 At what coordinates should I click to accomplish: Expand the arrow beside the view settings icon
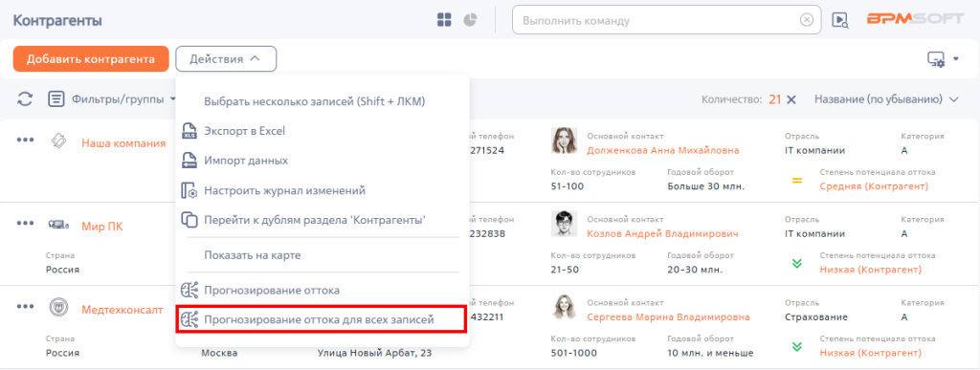coord(956,59)
